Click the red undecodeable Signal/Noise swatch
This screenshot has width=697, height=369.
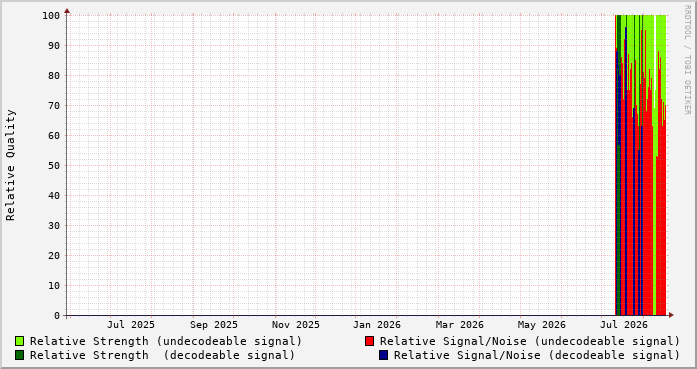[x=369, y=341]
